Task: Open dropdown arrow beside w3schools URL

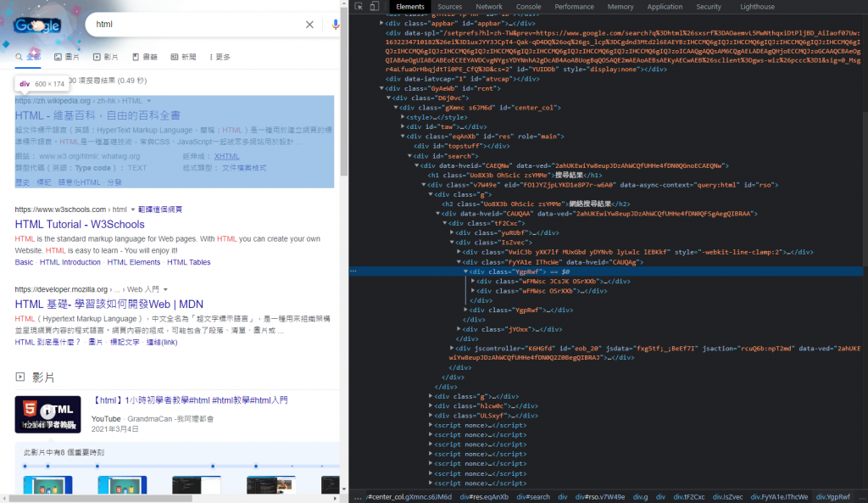Action: click(133, 210)
